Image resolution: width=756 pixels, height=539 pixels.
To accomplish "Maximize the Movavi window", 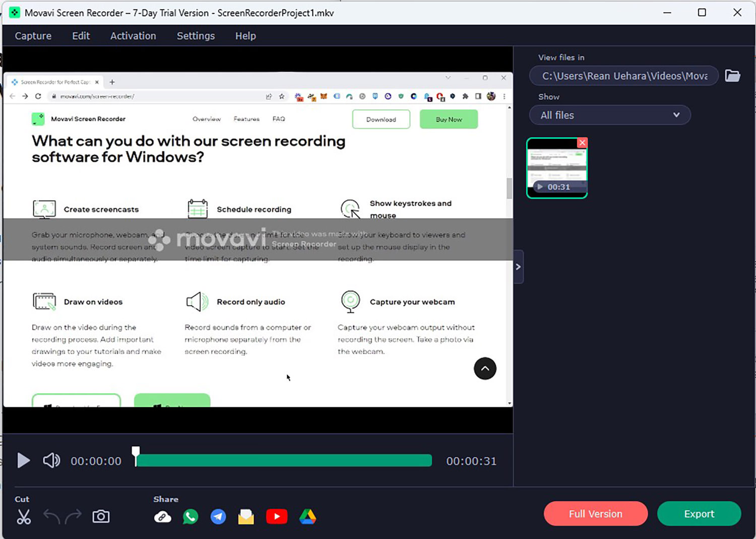I will click(702, 13).
